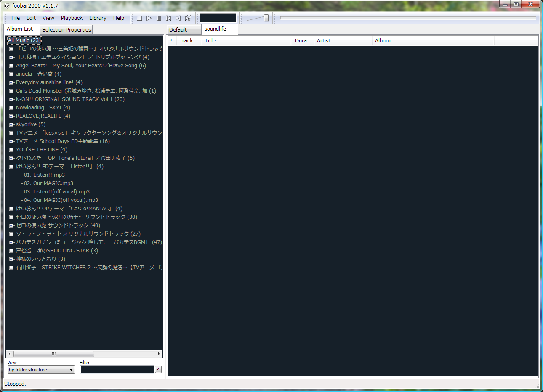Select the soundlife playlist tab
543x392 pixels.
(219, 29)
